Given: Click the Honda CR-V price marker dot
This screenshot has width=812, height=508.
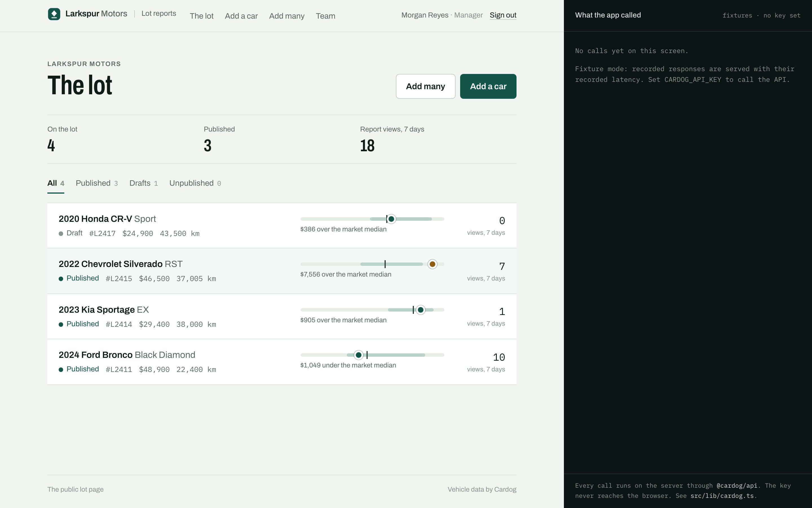Looking at the screenshot, I should 391,219.
